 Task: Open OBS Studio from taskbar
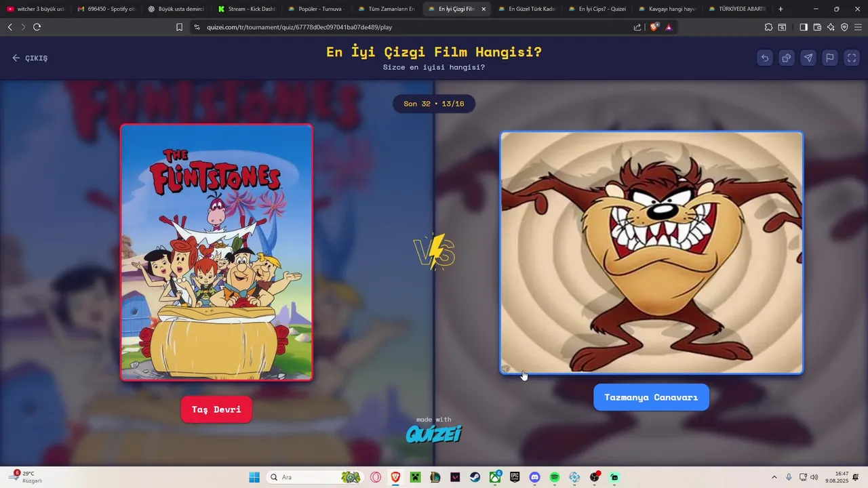[595, 477]
